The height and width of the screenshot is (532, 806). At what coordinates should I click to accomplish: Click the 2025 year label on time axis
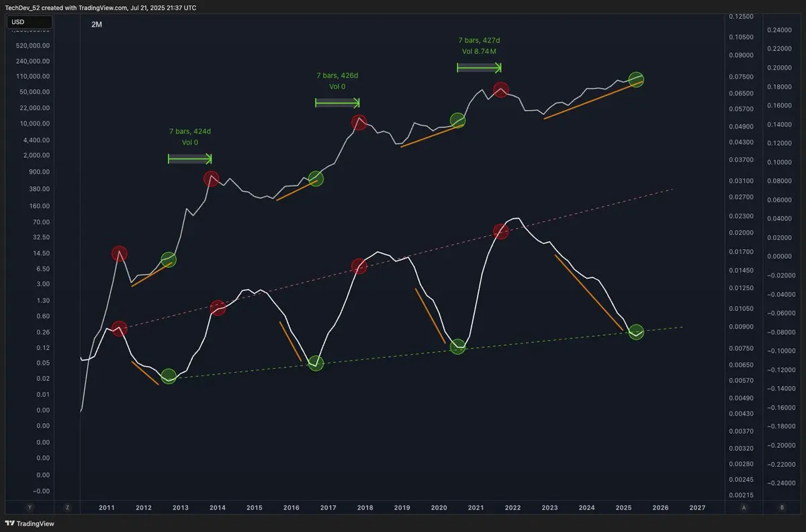point(623,508)
